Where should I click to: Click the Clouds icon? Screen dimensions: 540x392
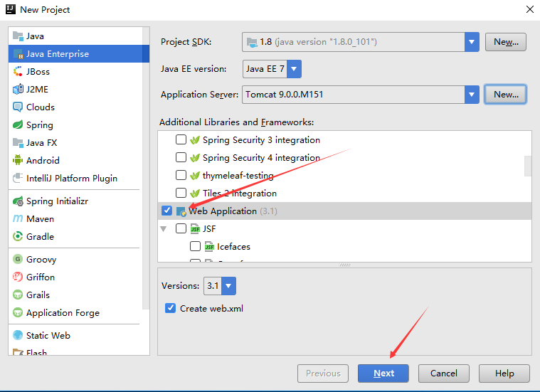(18, 107)
